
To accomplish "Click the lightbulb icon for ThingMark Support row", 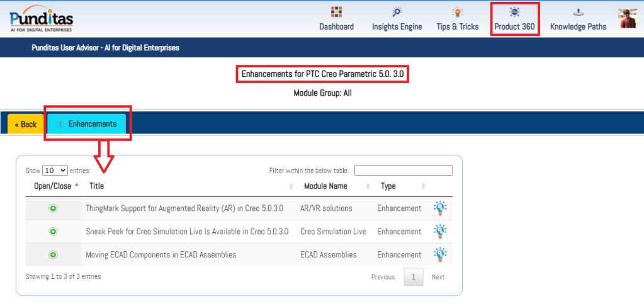I will click(440, 208).
